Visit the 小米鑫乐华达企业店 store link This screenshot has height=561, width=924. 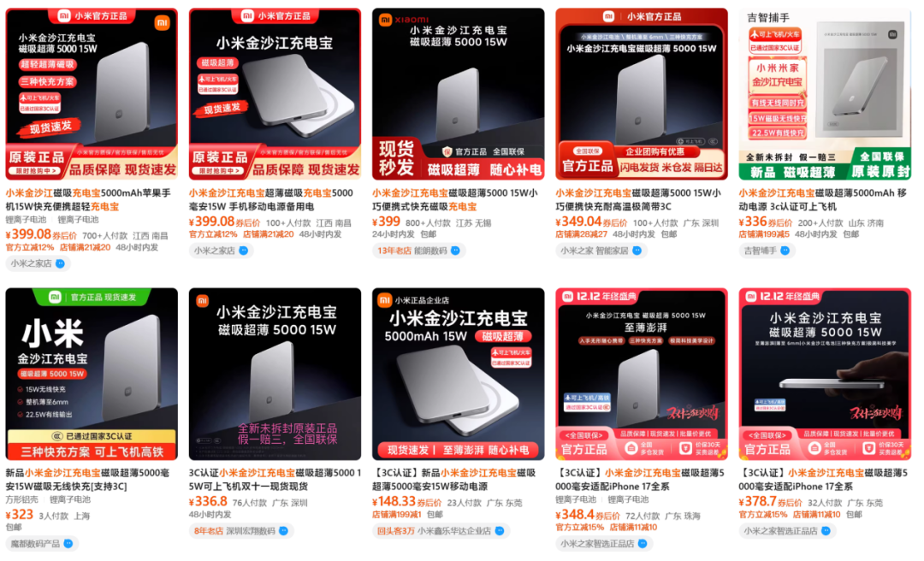453,531
